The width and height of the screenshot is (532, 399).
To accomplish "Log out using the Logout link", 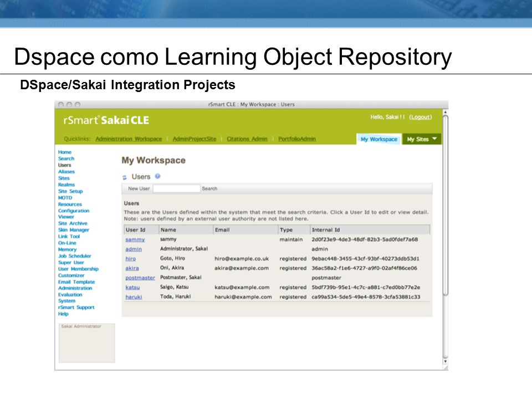I will [x=421, y=117].
